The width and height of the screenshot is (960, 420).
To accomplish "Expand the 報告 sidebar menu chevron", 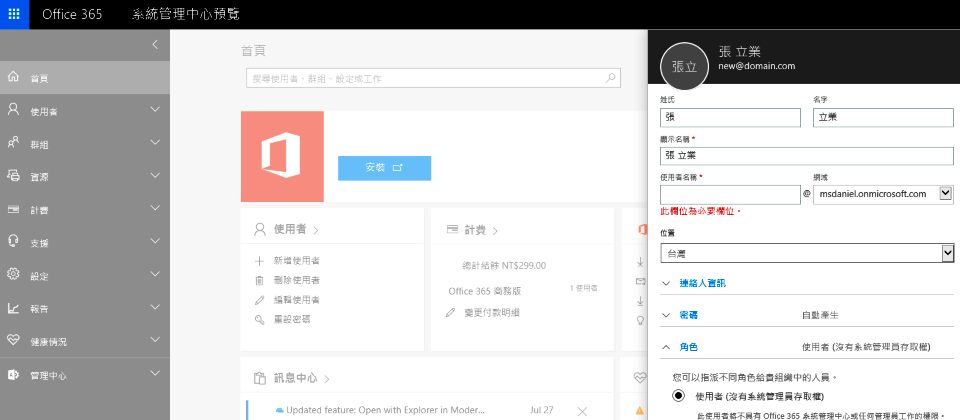I will click(155, 307).
